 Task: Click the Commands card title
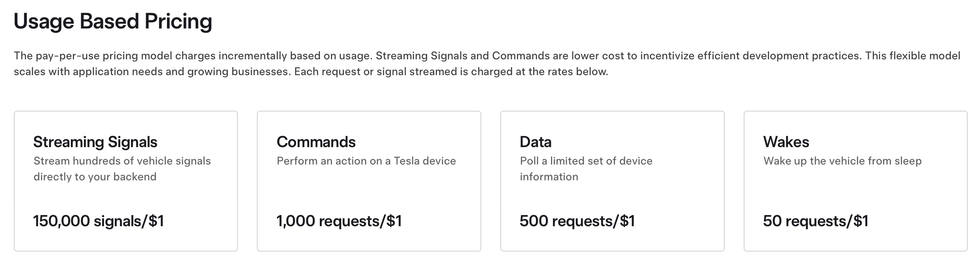point(316,142)
